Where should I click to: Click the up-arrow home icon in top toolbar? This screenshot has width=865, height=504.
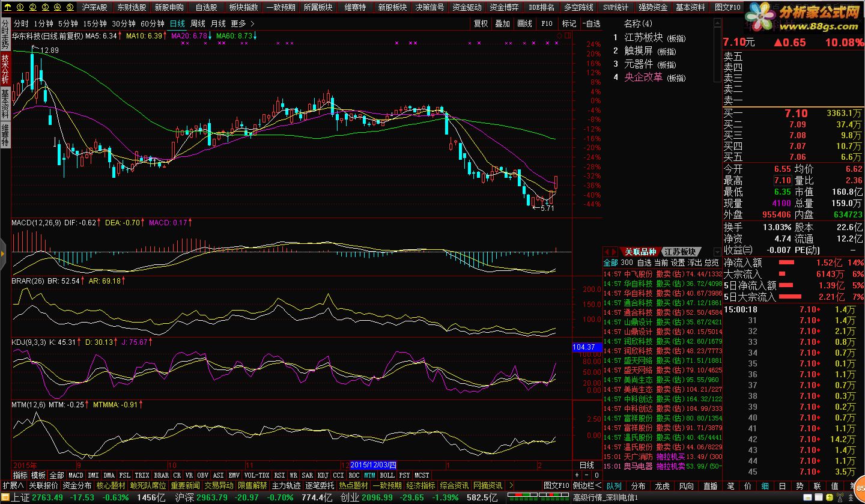[7, 7]
